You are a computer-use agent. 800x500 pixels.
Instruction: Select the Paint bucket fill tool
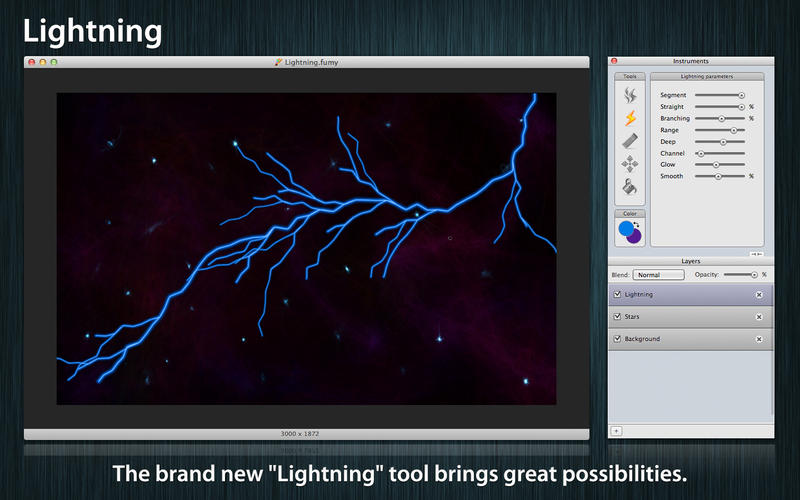click(630, 186)
